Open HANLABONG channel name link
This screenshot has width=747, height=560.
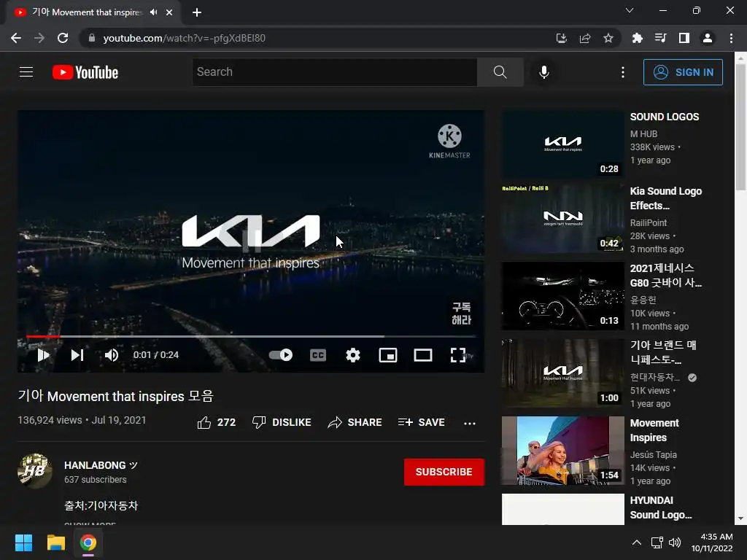point(101,465)
